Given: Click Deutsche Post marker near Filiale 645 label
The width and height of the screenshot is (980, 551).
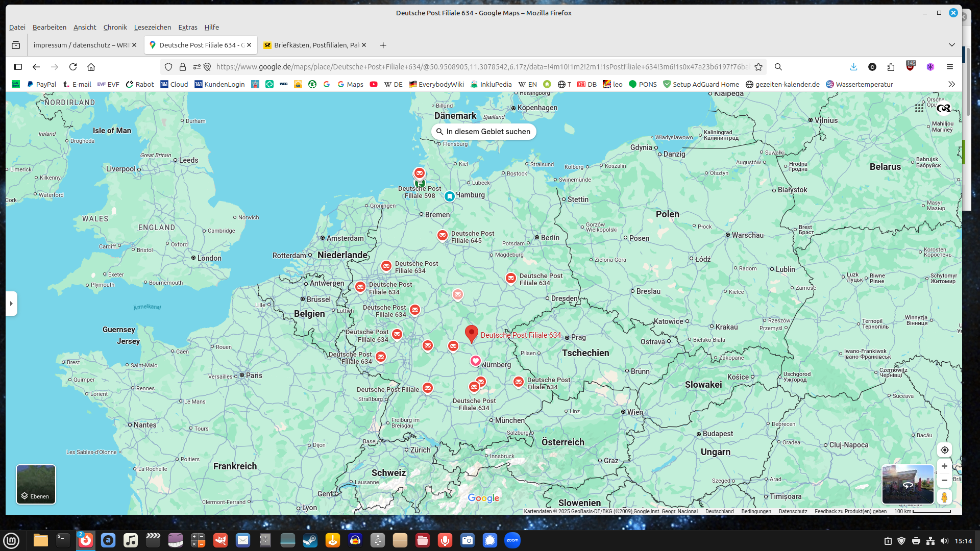Looking at the screenshot, I should [443, 236].
